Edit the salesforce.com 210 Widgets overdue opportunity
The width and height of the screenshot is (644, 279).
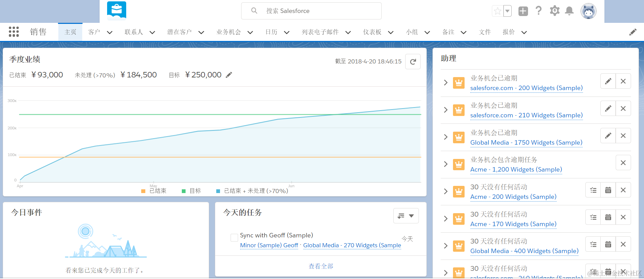(608, 108)
